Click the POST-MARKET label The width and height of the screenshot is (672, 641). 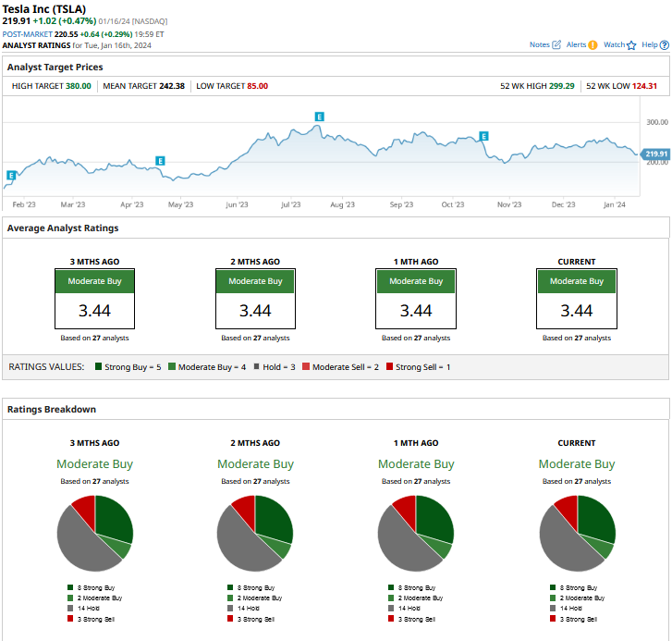coord(28,34)
